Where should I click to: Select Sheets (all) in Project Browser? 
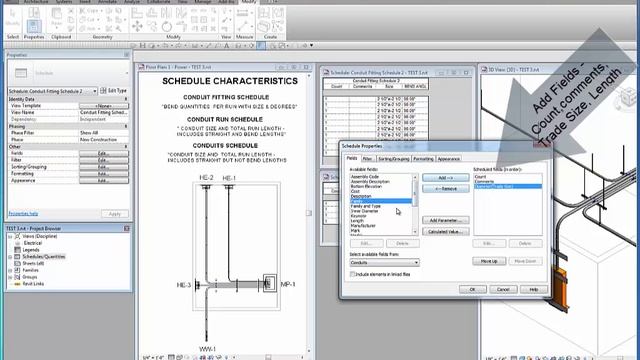33,263
